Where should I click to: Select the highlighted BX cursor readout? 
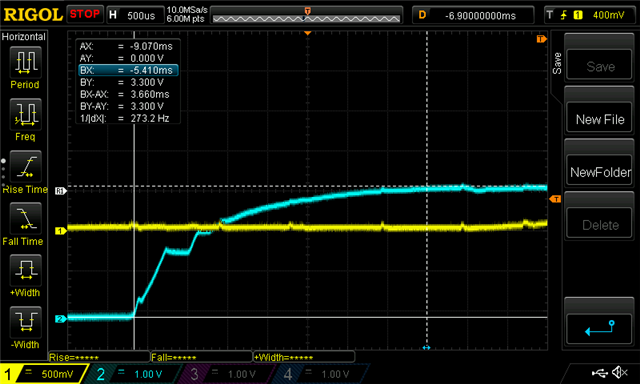coord(128,70)
